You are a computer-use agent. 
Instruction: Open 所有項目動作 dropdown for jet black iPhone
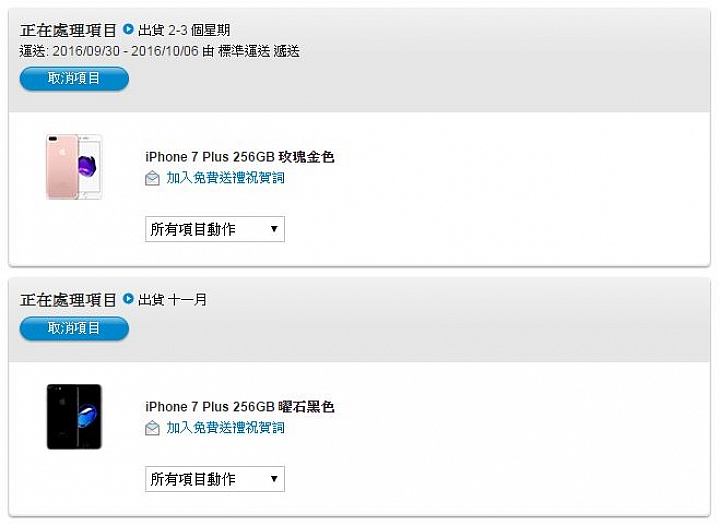[x=215, y=479]
